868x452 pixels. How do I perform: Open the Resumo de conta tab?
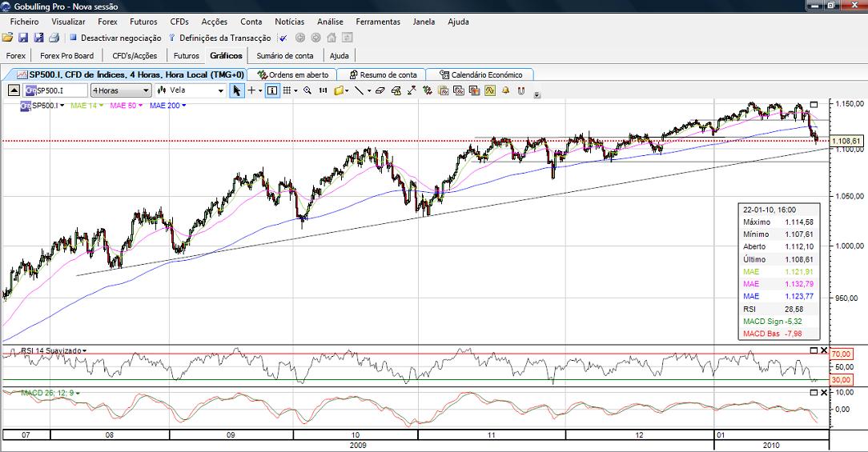point(383,74)
